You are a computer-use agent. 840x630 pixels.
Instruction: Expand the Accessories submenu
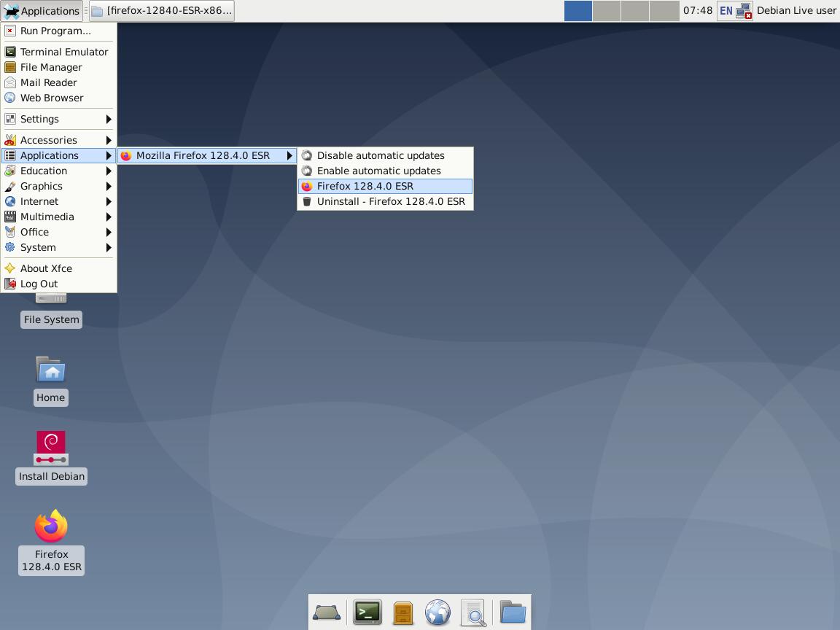point(58,140)
